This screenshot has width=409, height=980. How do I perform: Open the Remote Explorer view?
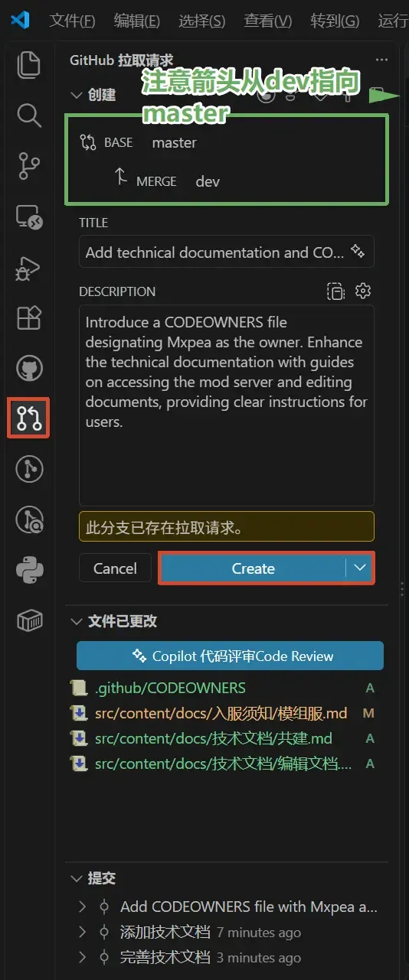29,217
